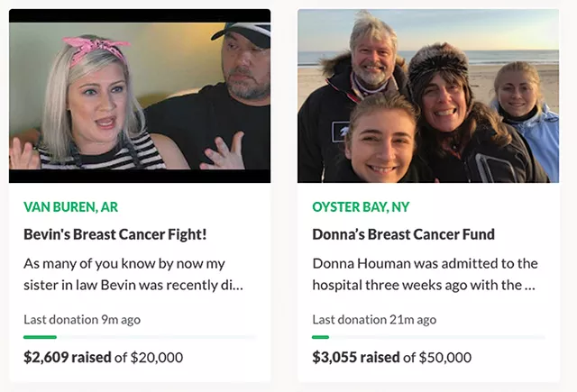
Task: Open the "Bevin's Breast Cancer Fight!" campaign title
Action: tap(115, 234)
